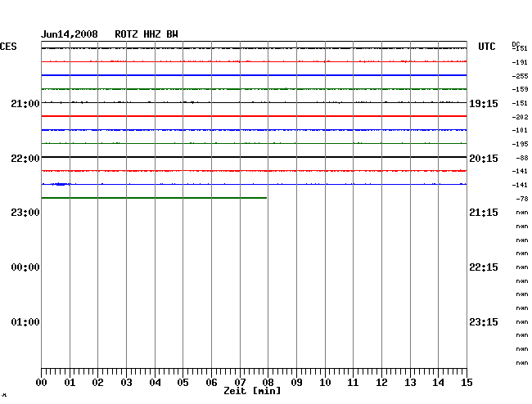Select the DC offset value -78
The height and width of the screenshot is (404, 532).
point(522,199)
